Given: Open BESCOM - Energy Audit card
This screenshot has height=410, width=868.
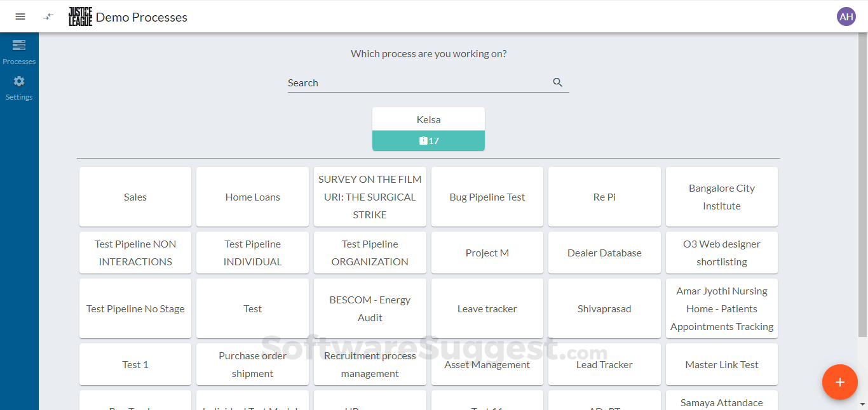Looking at the screenshot, I should point(370,308).
